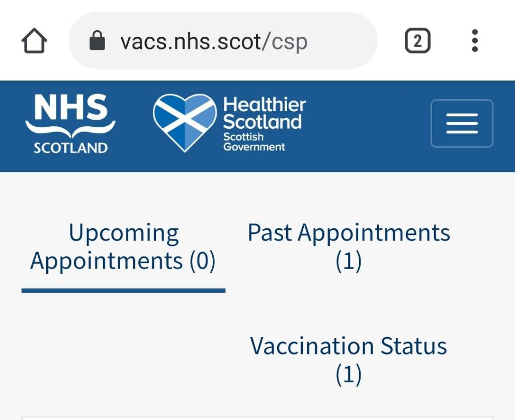Image resolution: width=515 pixels, height=420 pixels.
Task: Click the large NHS letters in header
Action: [x=70, y=107]
